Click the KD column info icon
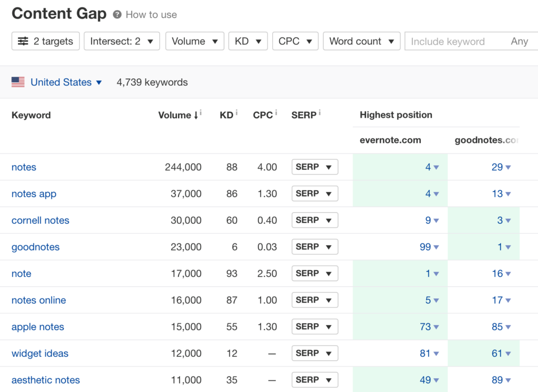The height and width of the screenshot is (392, 538). tap(236, 112)
